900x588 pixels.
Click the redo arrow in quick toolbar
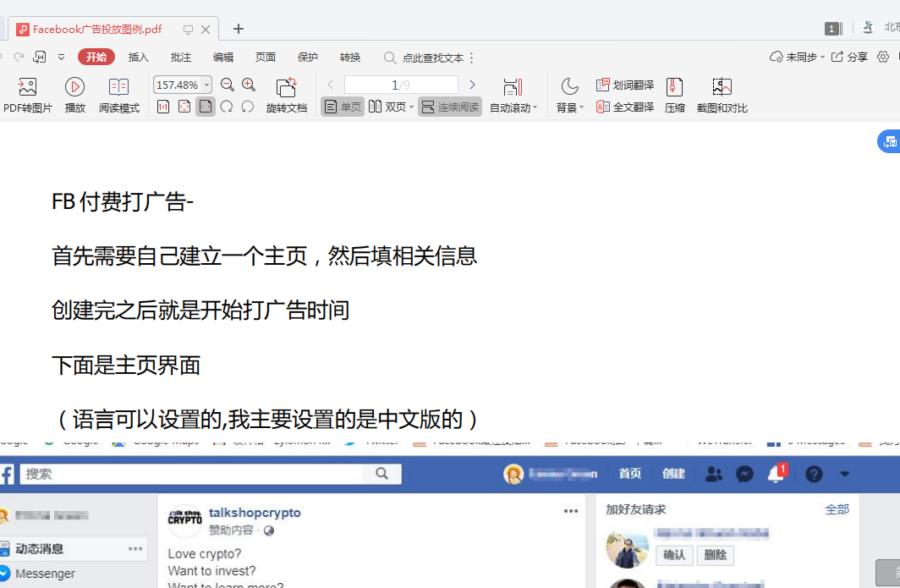tap(19, 57)
